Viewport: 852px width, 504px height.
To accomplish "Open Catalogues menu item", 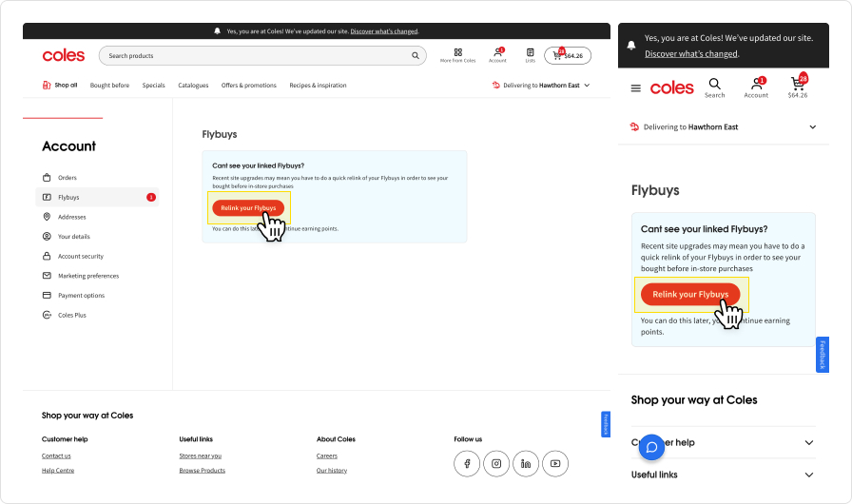I will [193, 86].
